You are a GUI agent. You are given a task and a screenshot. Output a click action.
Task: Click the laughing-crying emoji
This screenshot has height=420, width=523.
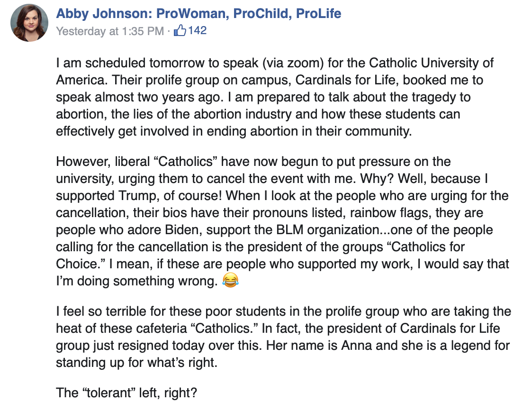(x=231, y=280)
